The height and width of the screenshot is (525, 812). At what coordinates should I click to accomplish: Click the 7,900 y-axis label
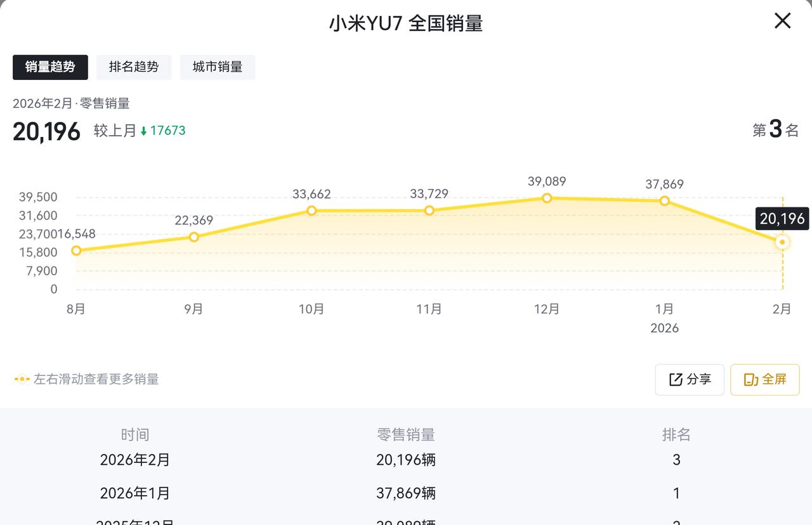(x=42, y=271)
